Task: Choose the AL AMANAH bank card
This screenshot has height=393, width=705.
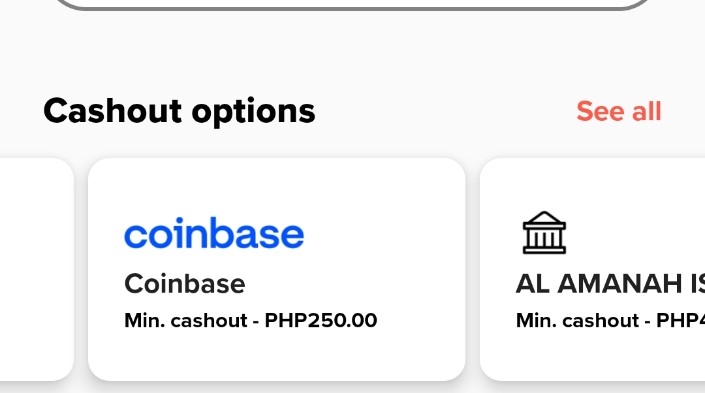Action: point(592,269)
